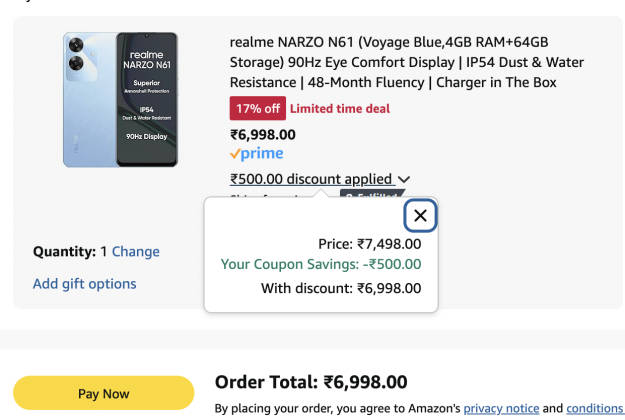Screen dimensions: 625x420
Task: Open Add gift options
Action: (x=85, y=283)
